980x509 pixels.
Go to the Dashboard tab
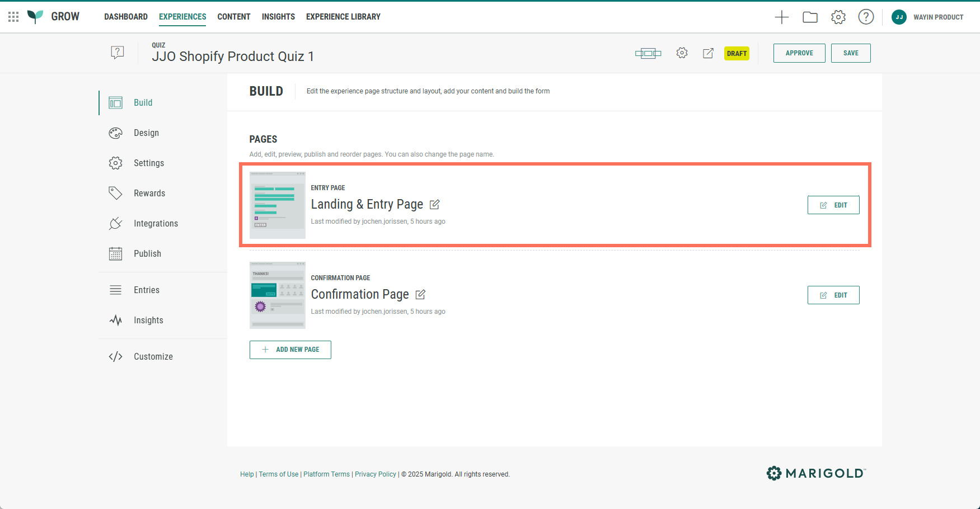click(x=126, y=17)
